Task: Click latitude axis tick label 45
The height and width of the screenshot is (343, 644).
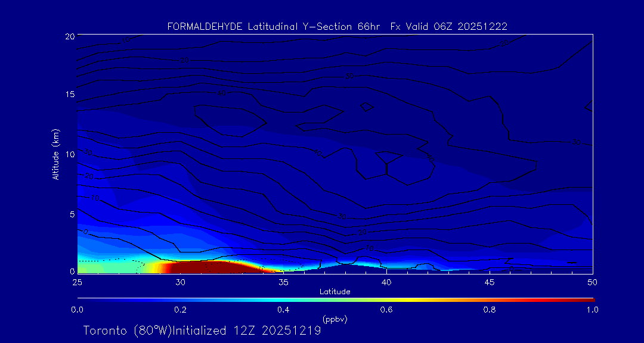Action: pos(489,282)
